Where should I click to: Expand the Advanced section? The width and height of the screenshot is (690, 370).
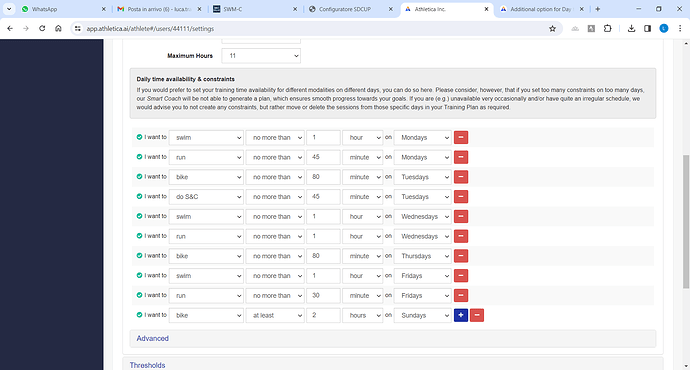[152, 338]
